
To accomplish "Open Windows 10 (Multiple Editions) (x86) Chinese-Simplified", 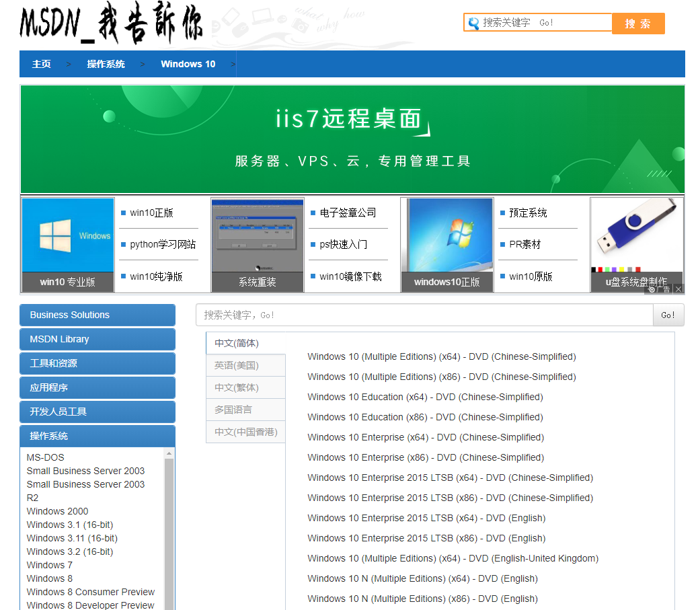I will pos(442,377).
